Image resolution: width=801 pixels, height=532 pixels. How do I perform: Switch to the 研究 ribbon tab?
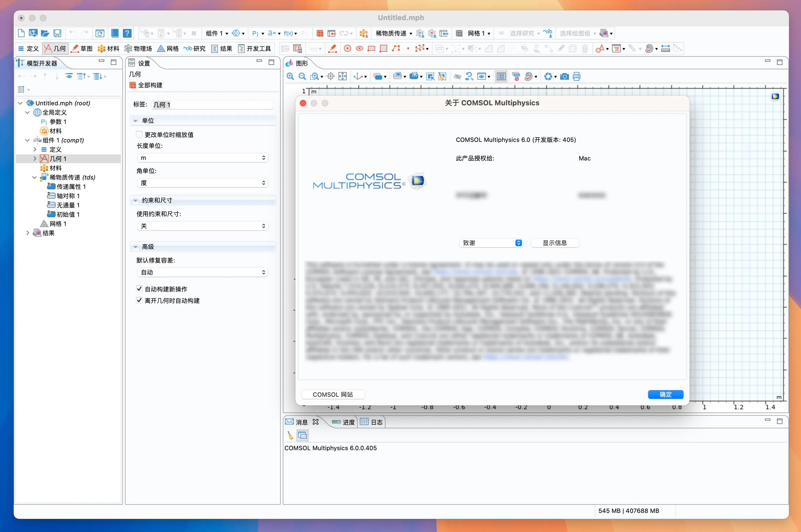pos(195,49)
